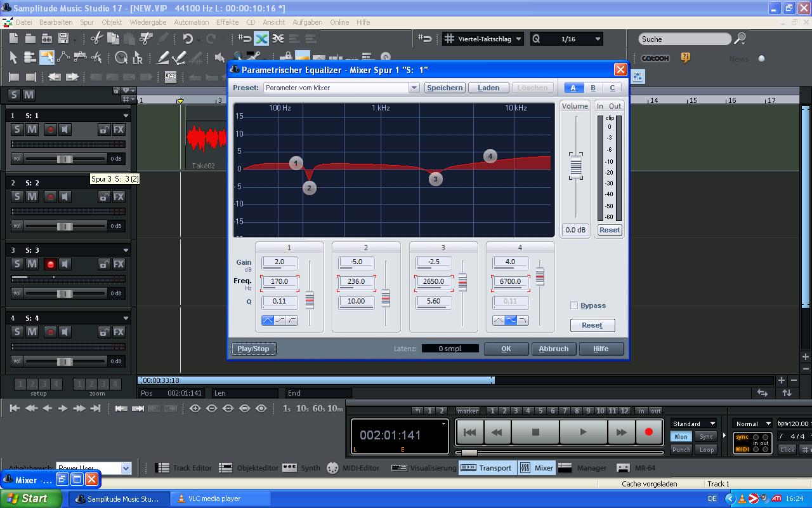
Task: Open the Synth panel
Action: point(301,468)
